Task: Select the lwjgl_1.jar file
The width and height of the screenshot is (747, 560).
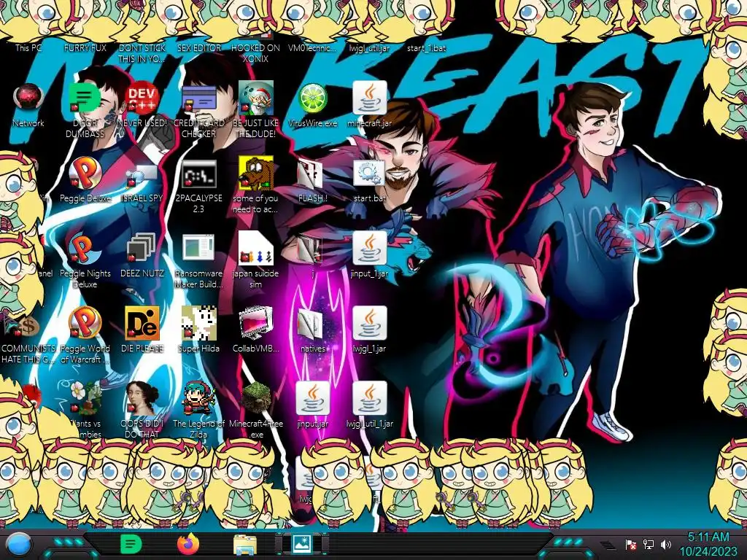Action: pos(370,323)
